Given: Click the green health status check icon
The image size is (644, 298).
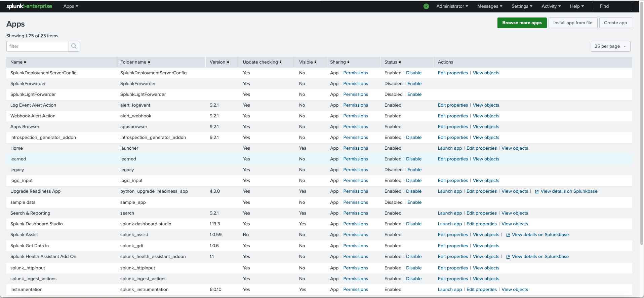Looking at the screenshot, I should pyautogui.click(x=426, y=6).
